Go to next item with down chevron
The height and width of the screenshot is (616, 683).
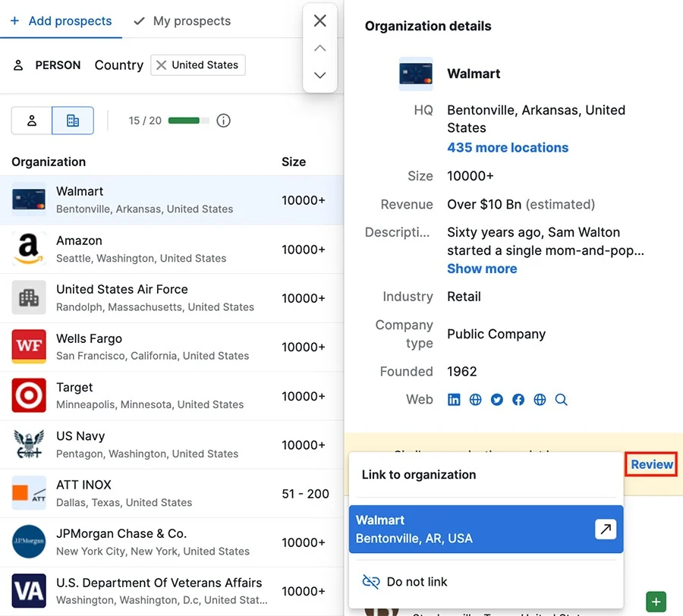[320, 75]
